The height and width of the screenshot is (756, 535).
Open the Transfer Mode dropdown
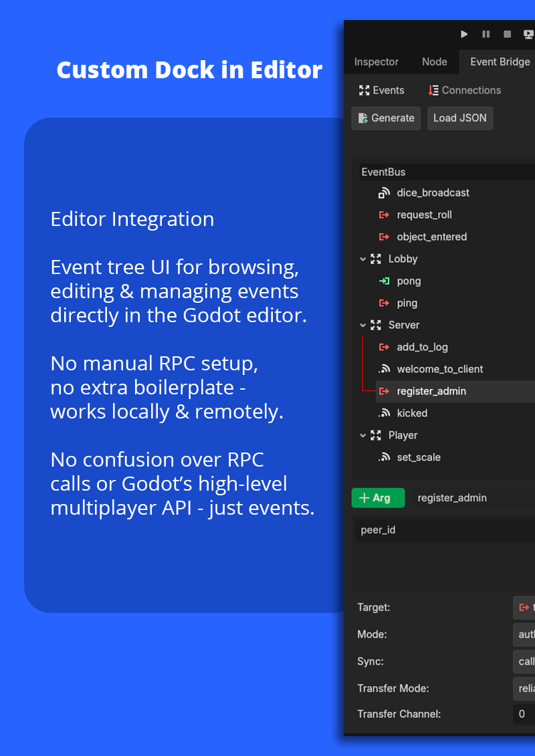coord(524,688)
